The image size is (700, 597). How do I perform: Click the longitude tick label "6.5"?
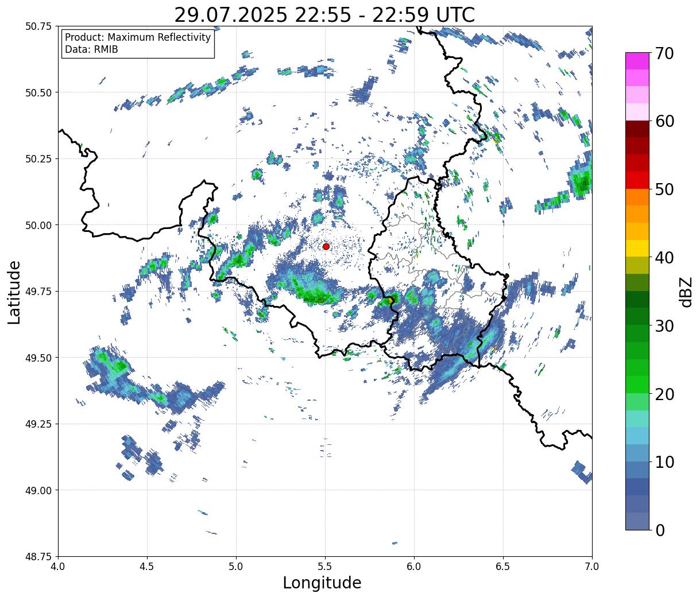click(503, 567)
